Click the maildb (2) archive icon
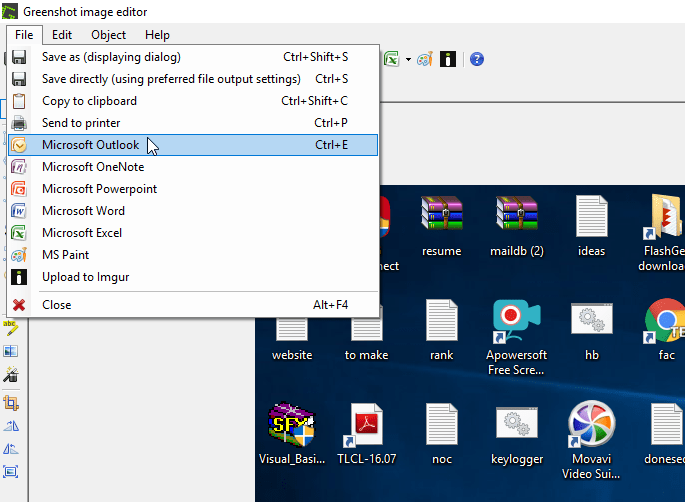This screenshot has height=502, width=685. point(517,213)
